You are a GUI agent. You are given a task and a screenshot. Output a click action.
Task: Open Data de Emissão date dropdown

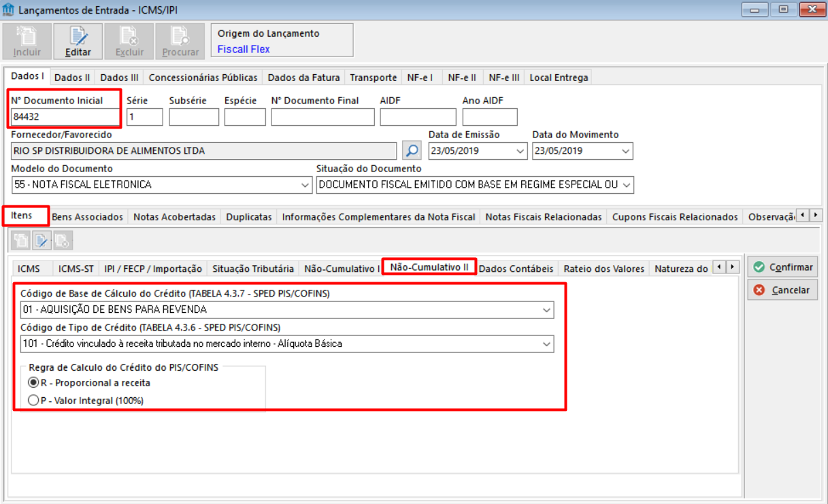520,151
